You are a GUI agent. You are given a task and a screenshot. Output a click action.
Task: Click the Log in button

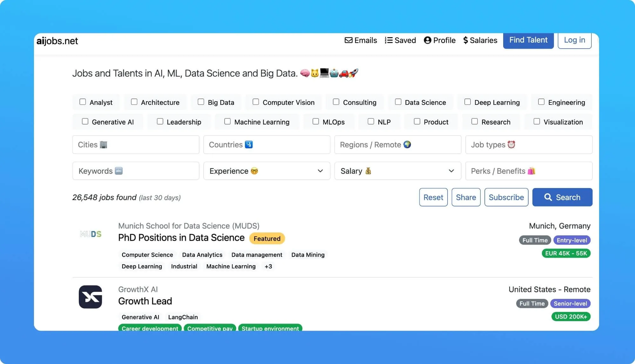click(575, 40)
